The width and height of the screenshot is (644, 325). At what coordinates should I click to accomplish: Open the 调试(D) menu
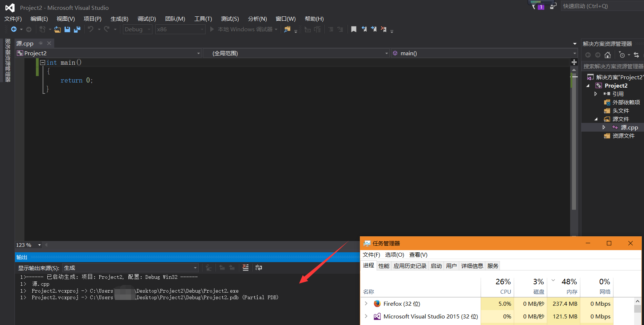point(147,19)
